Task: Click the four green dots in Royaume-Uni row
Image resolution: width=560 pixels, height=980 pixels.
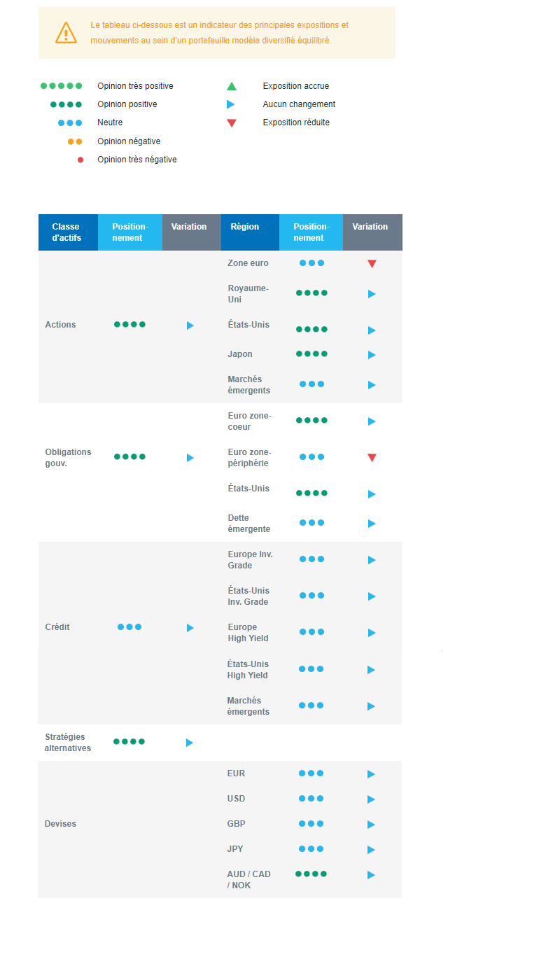Action: 311,293
